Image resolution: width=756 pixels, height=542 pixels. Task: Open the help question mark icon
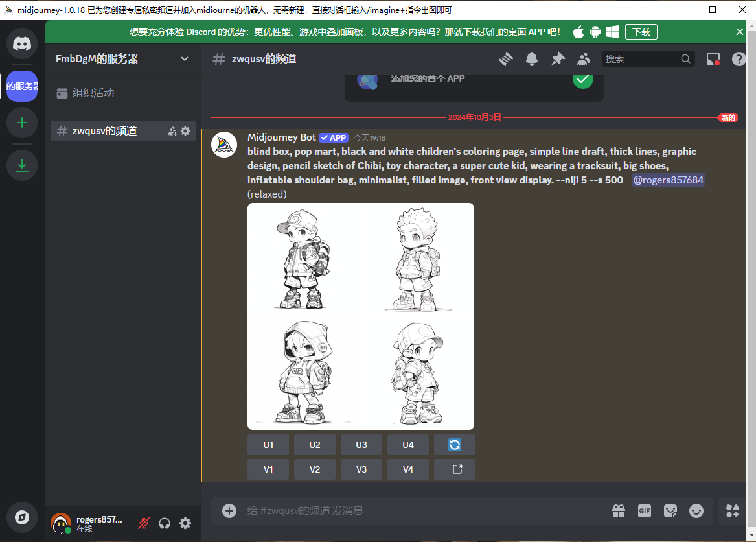point(739,59)
